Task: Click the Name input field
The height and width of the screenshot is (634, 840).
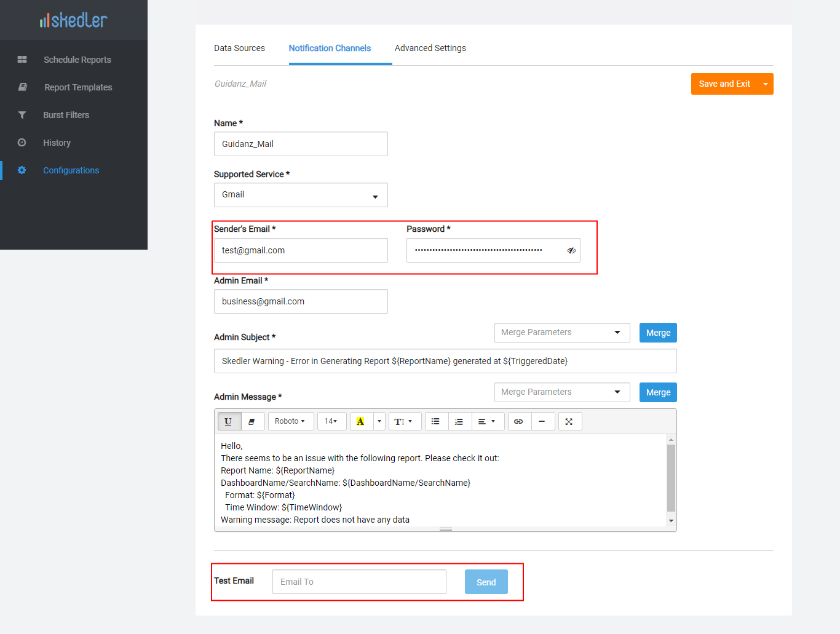Action: 301,144
